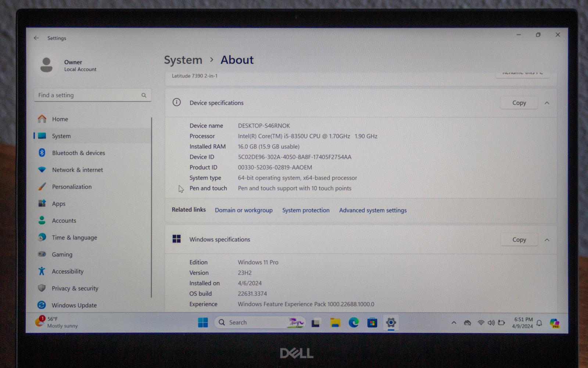Open Personalization settings
Screen dimensions: 588x368
click(72, 187)
